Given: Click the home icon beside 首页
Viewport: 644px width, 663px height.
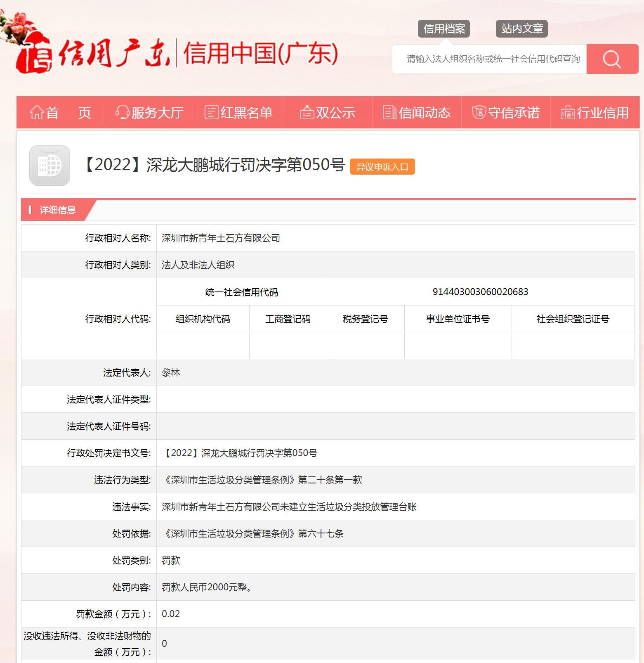Looking at the screenshot, I should tap(37, 112).
